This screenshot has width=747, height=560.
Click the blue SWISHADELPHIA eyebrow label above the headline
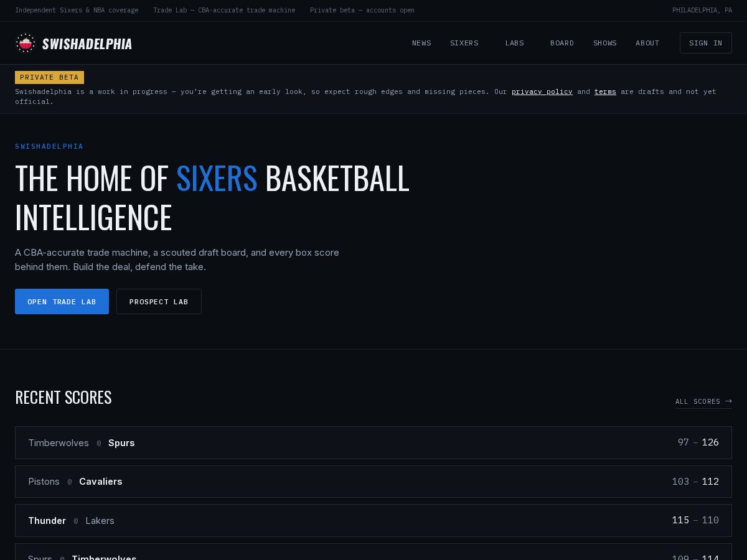point(49,146)
